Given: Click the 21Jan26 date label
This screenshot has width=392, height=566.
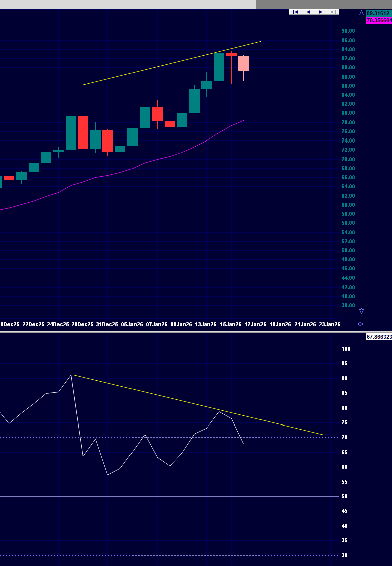Looking at the screenshot, I should point(305,324).
